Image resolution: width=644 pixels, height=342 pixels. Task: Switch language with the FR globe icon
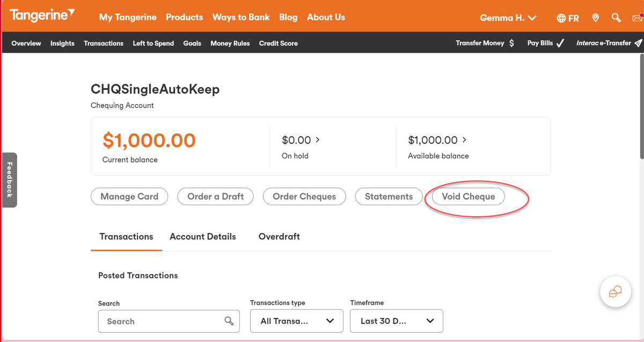[x=568, y=18]
